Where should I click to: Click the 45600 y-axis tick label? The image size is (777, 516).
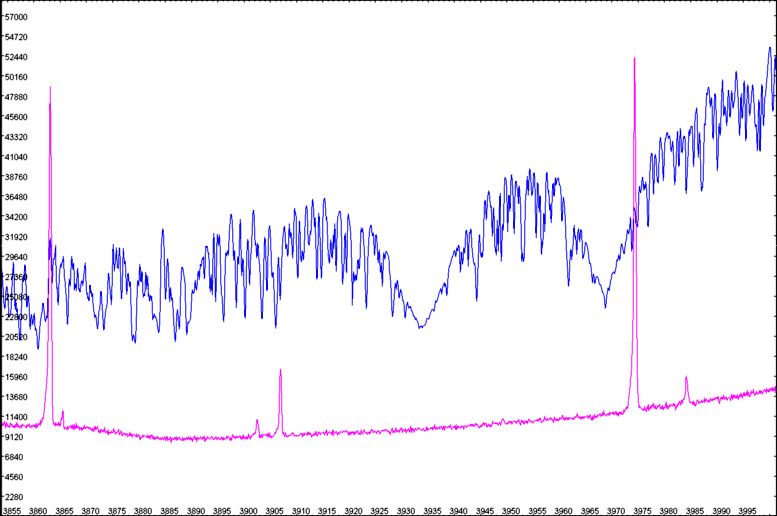17,118
